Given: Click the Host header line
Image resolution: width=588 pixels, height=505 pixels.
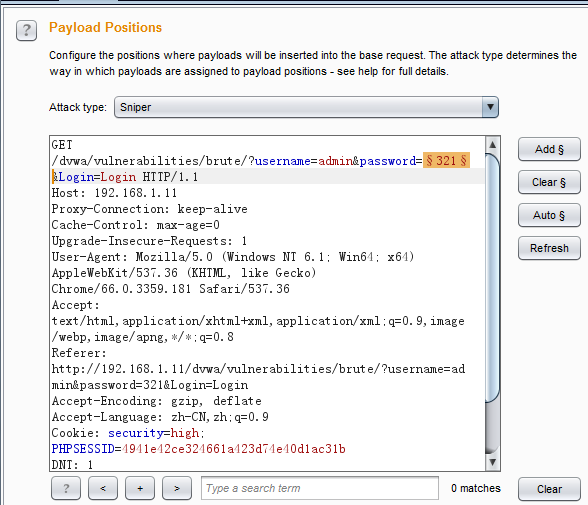Looking at the screenshot, I should pyautogui.click(x=114, y=193).
